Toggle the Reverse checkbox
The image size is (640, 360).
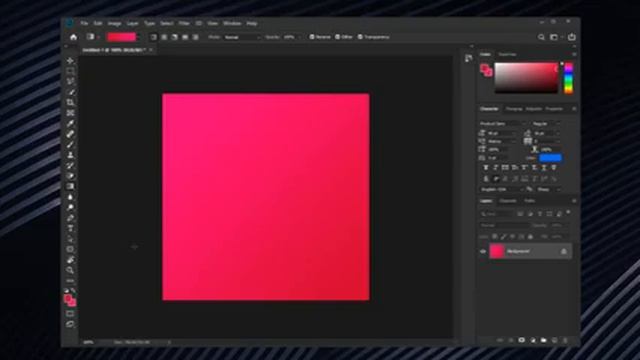tap(312, 37)
